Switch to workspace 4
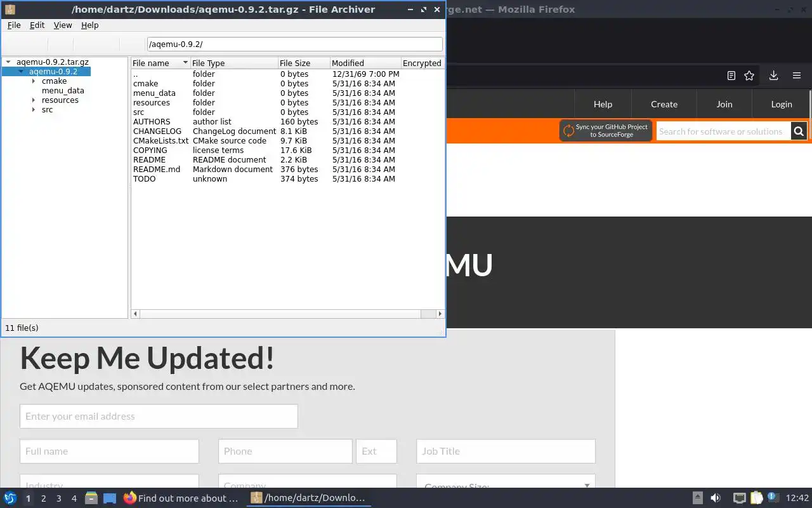The image size is (812, 508). (74, 498)
